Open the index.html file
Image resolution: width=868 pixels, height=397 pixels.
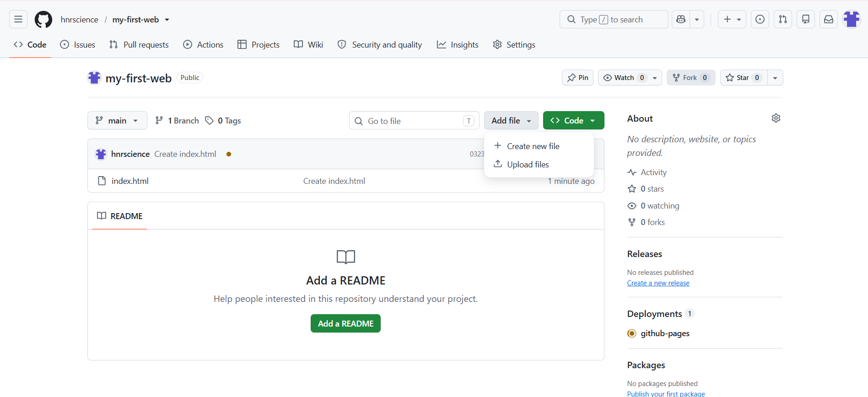click(130, 181)
